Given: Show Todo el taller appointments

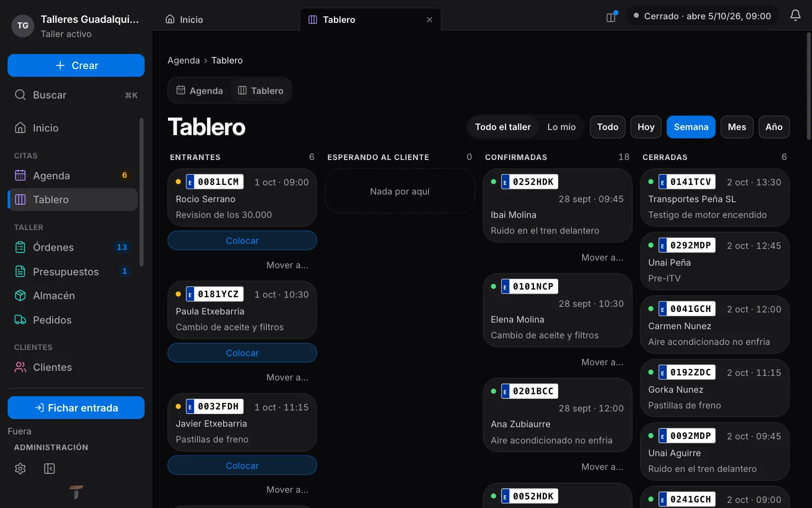Looking at the screenshot, I should pyautogui.click(x=502, y=127).
